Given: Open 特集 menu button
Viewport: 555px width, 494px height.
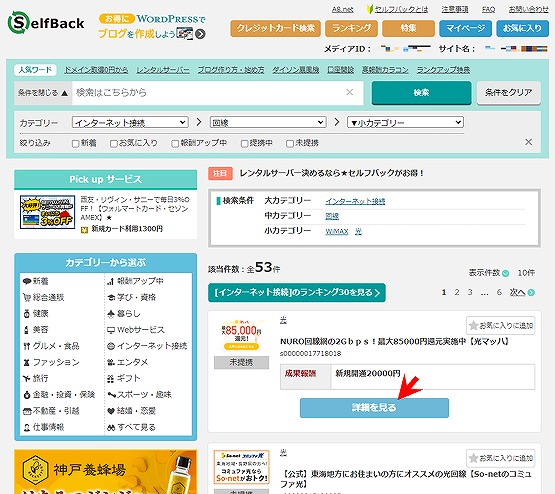Looking at the screenshot, I should tap(408, 28).
